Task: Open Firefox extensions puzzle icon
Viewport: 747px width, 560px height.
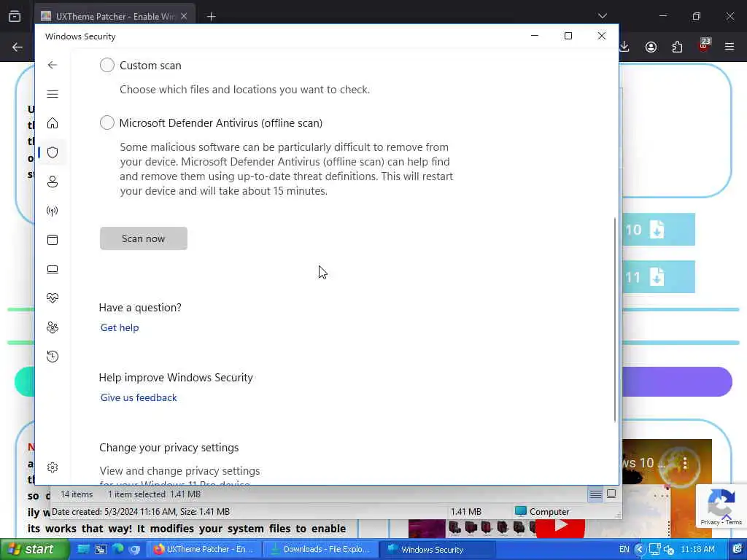Action: pyautogui.click(x=677, y=47)
